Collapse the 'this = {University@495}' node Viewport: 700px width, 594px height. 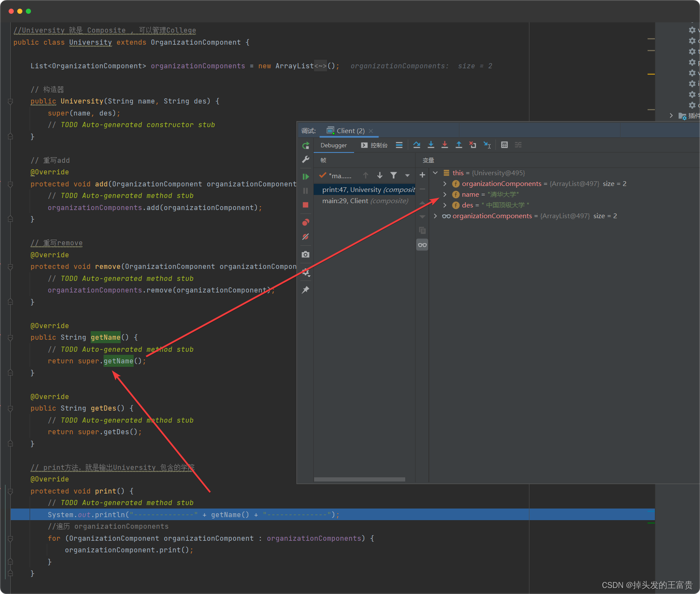click(435, 173)
